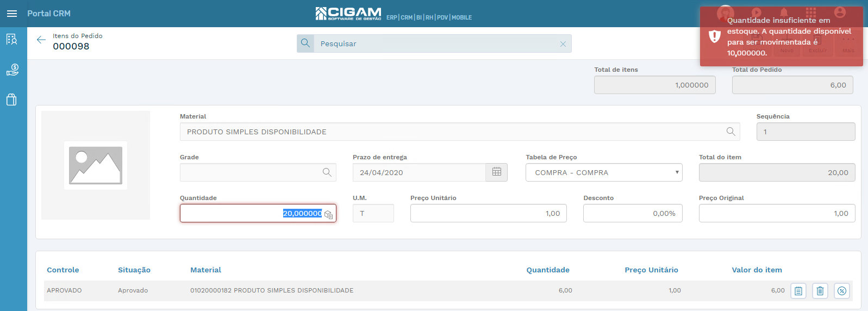Click the U.M. field showing T

click(x=373, y=213)
